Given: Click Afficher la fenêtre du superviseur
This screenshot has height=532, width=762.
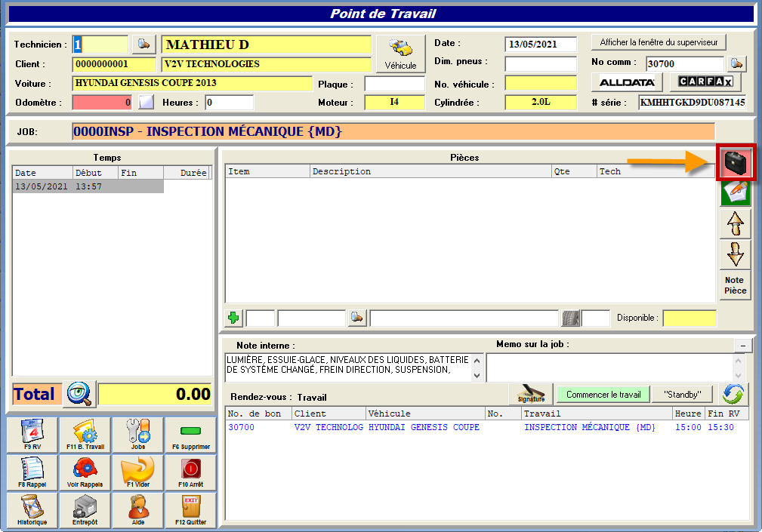Looking at the screenshot, I should tap(659, 42).
